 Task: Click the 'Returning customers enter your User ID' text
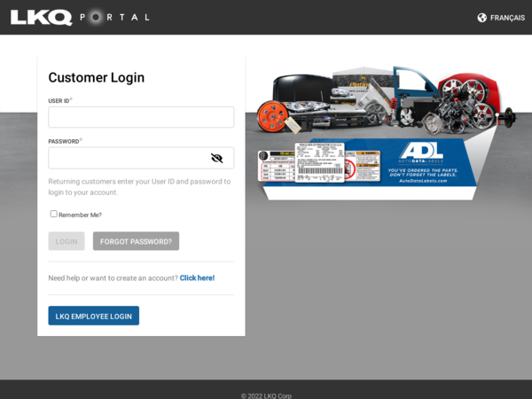[139, 187]
